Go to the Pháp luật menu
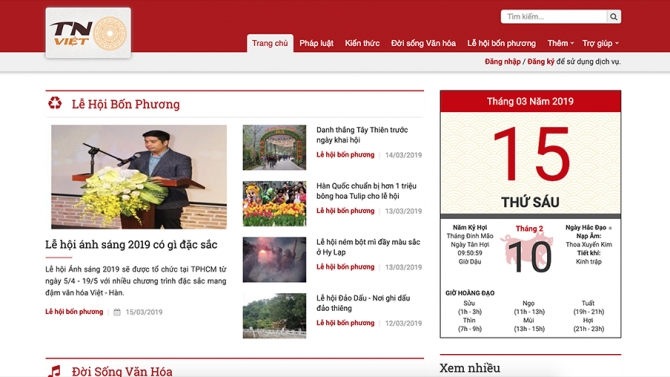This screenshot has height=377, width=670. tap(316, 43)
